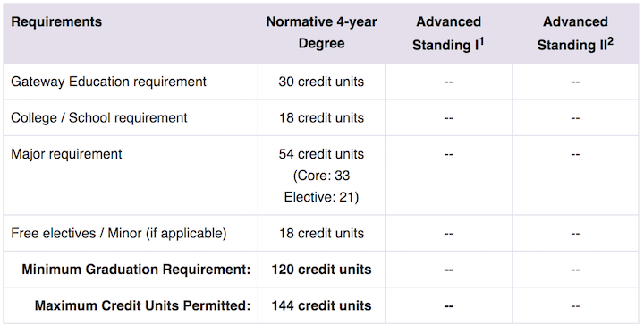Click the 54 credit units text
This screenshot has width=644, height=326.
click(322, 154)
